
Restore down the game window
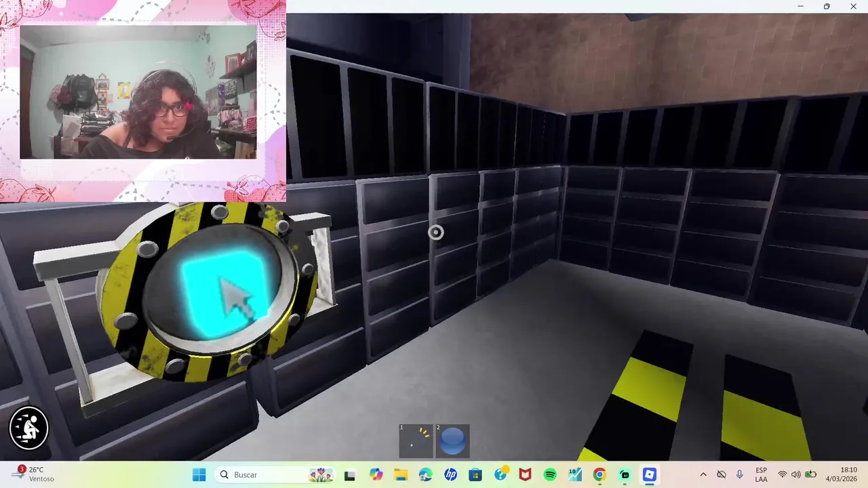point(827,6)
